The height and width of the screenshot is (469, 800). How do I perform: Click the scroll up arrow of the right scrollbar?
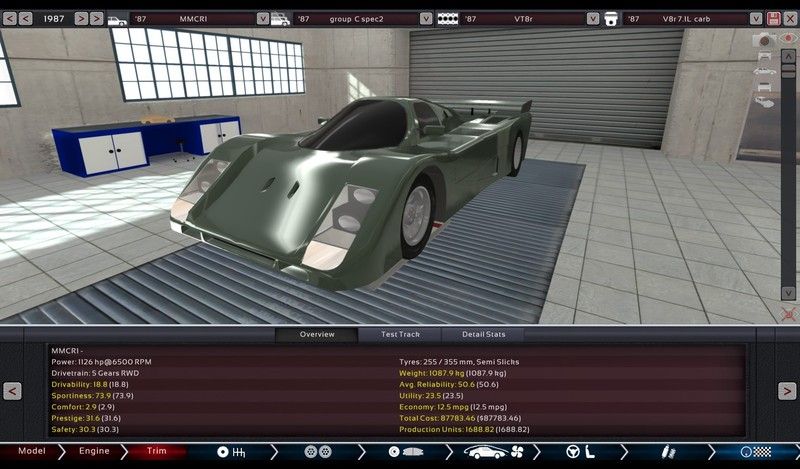click(x=788, y=56)
